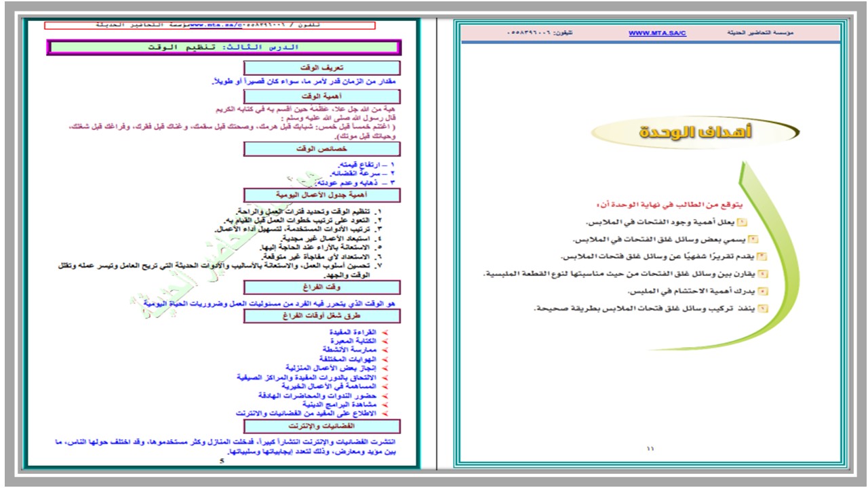This screenshot has width=868, height=488.
Task: Click the red line 'يتوقع من الطالب في نهاية الوحدة أن'
Action: coord(669,204)
